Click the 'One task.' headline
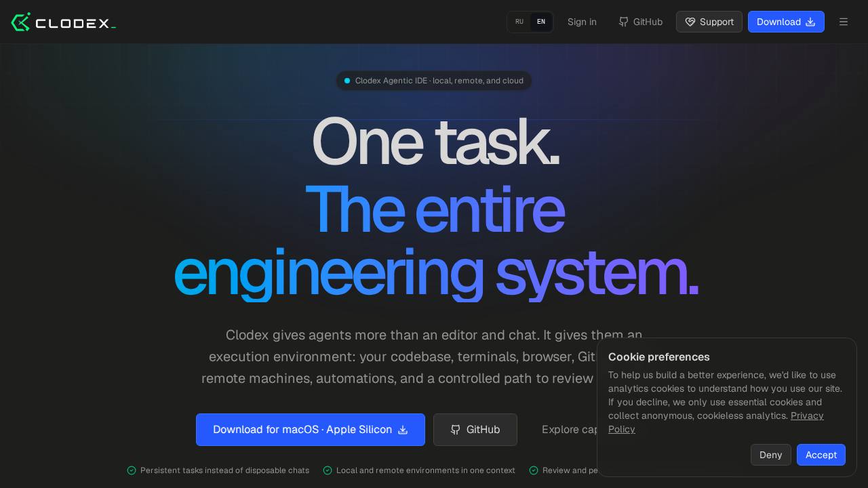868x488 pixels. [435, 142]
